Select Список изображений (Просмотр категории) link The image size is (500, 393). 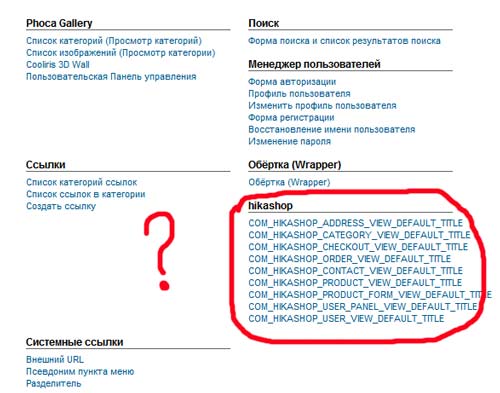121,53
